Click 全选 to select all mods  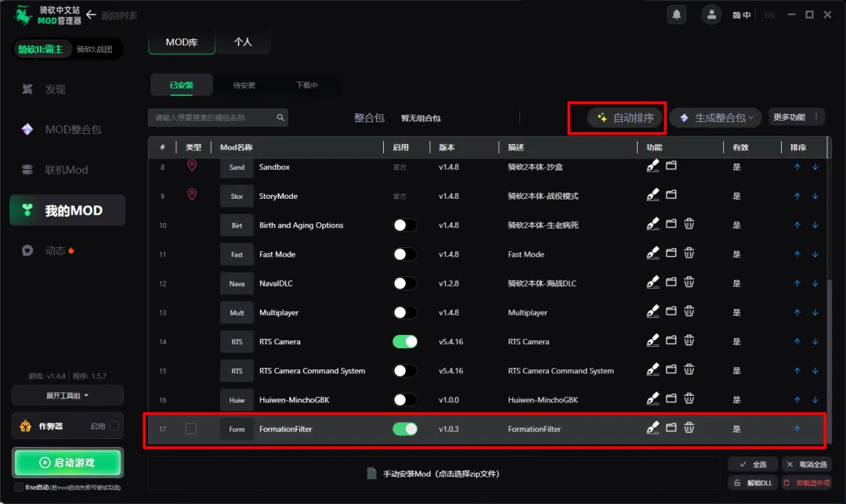pos(753,464)
